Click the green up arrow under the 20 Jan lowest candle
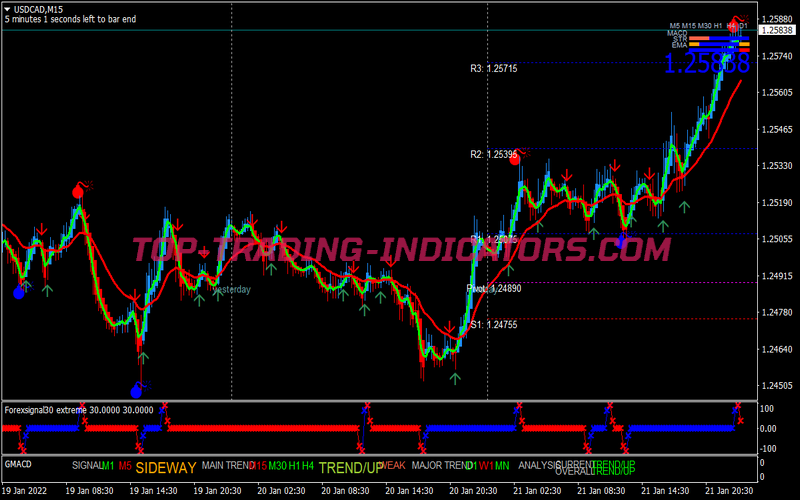Screen dimensions: 800x500 (x=455, y=378)
